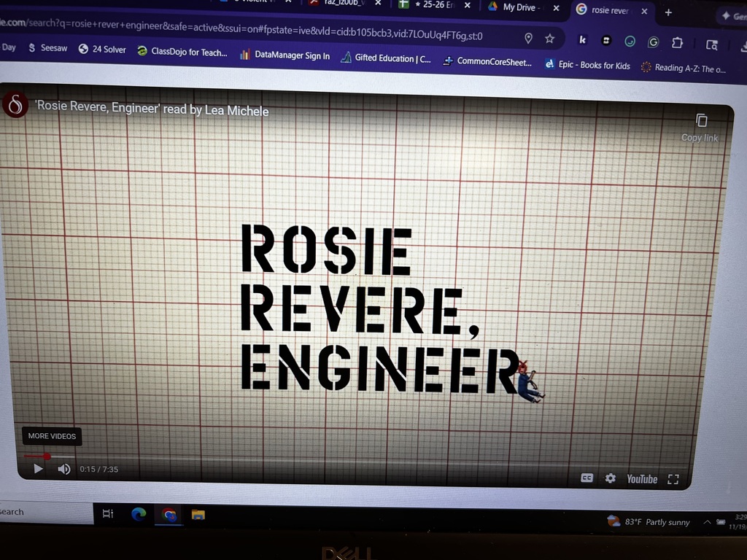Switch to the My Drive tab
Viewport: 747px width, 560px height.
[x=521, y=7]
